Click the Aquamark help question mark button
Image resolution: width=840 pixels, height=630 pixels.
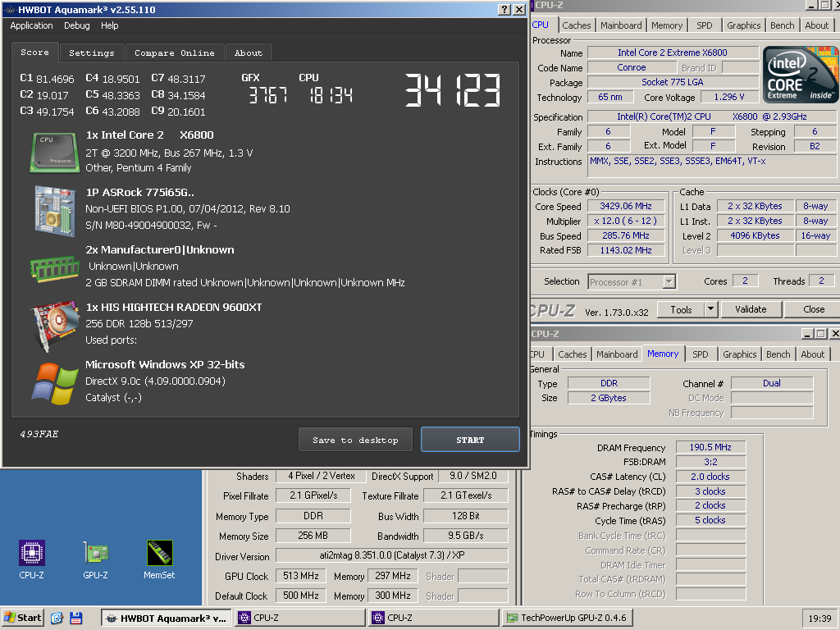click(504, 10)
